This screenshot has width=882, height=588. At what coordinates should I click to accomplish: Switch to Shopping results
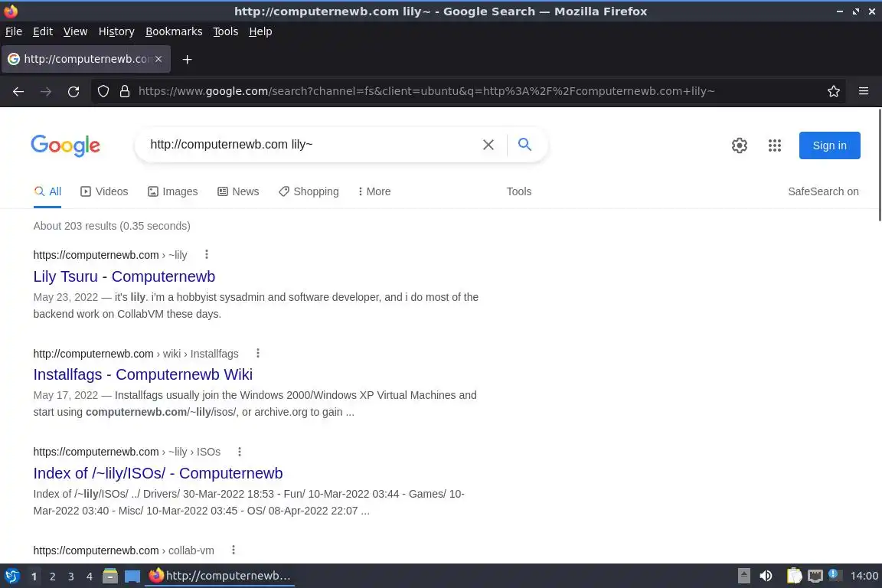pyautogui.click(x=309, y=191)
